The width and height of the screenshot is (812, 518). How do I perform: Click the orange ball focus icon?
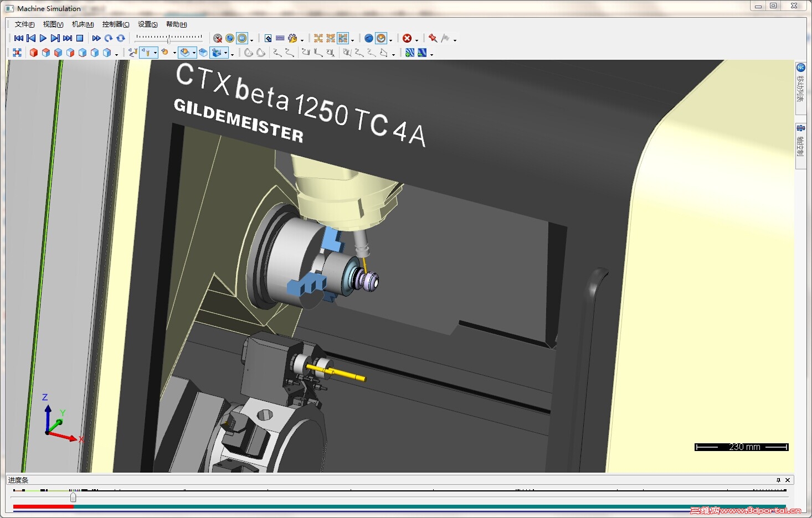(165, 53)
